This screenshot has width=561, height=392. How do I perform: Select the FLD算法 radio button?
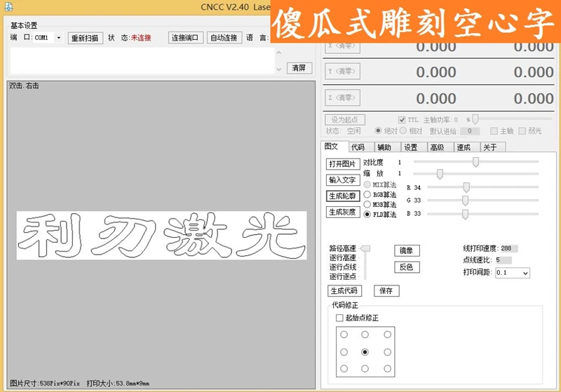pyautogui.click(x=367, y=215)
